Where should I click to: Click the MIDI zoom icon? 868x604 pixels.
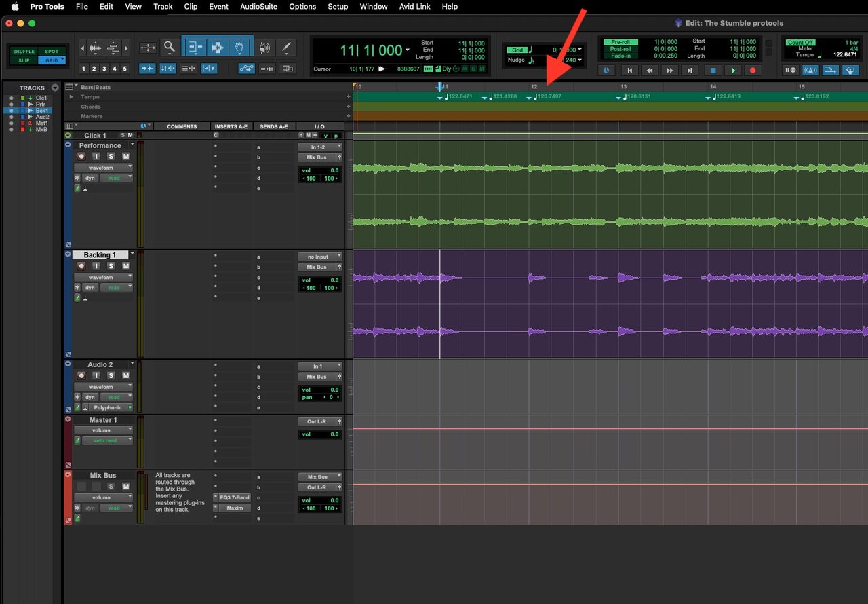[113, 48]
